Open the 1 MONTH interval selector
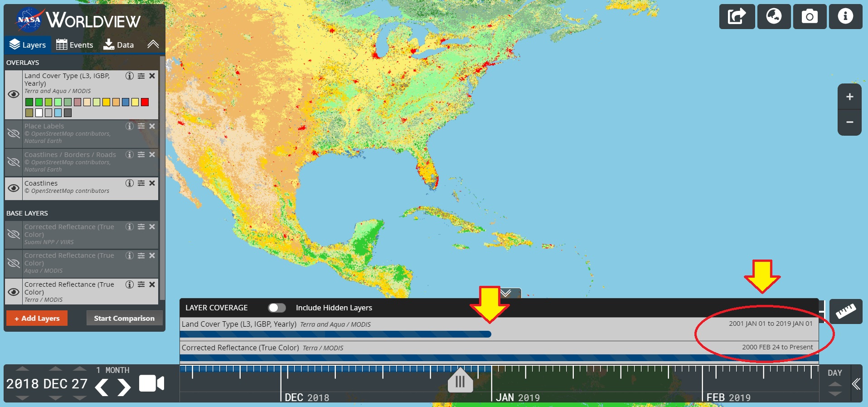 [112, 370]
